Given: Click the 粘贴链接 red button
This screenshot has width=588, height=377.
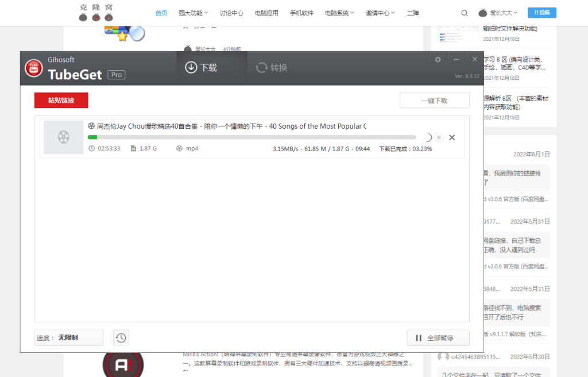Looking at the screenshot, I should pyautogui.click(x=61, y=100).
